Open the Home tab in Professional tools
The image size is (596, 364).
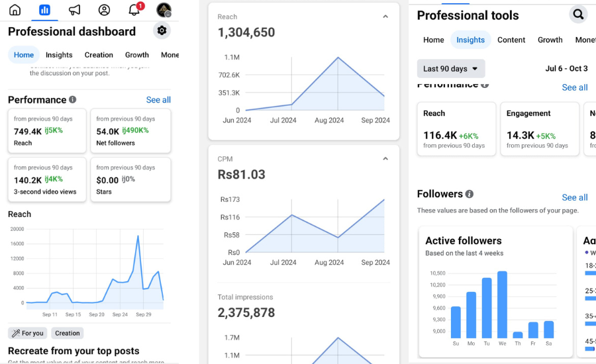tap(434, 40)
